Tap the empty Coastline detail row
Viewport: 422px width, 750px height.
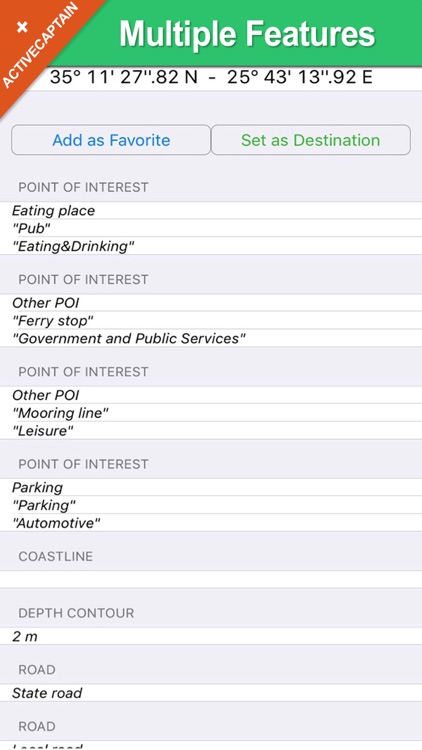coord(211,579)
